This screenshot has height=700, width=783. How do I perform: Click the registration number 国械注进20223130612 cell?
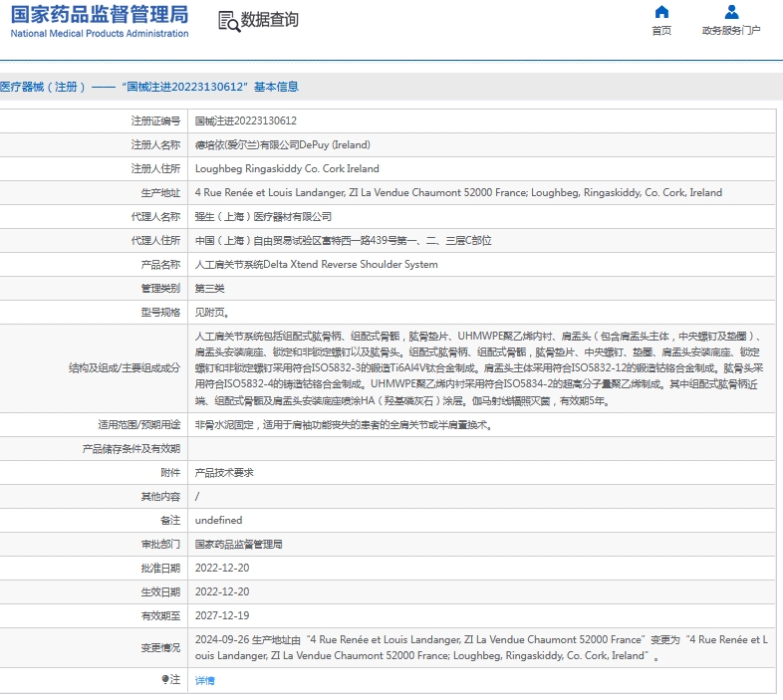coord(245,120)
